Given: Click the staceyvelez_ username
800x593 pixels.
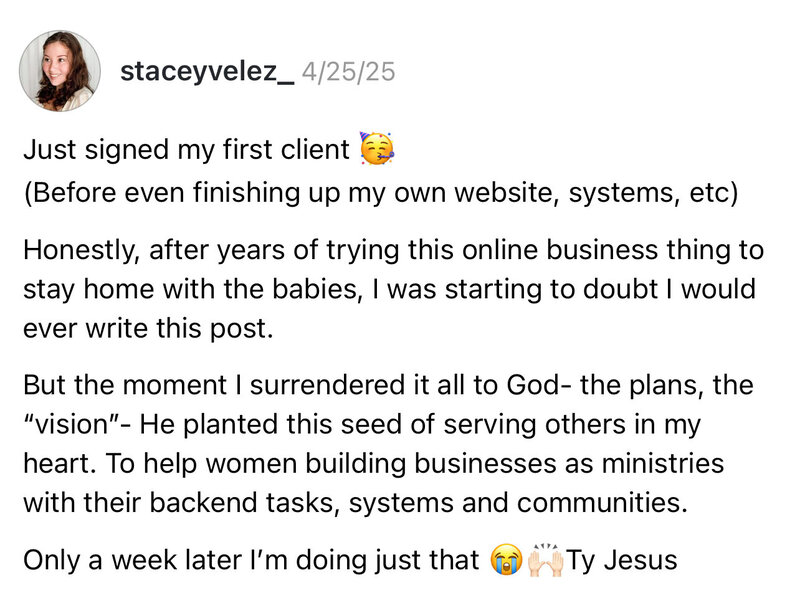Looking at the screenshot, I should (207, 71).
